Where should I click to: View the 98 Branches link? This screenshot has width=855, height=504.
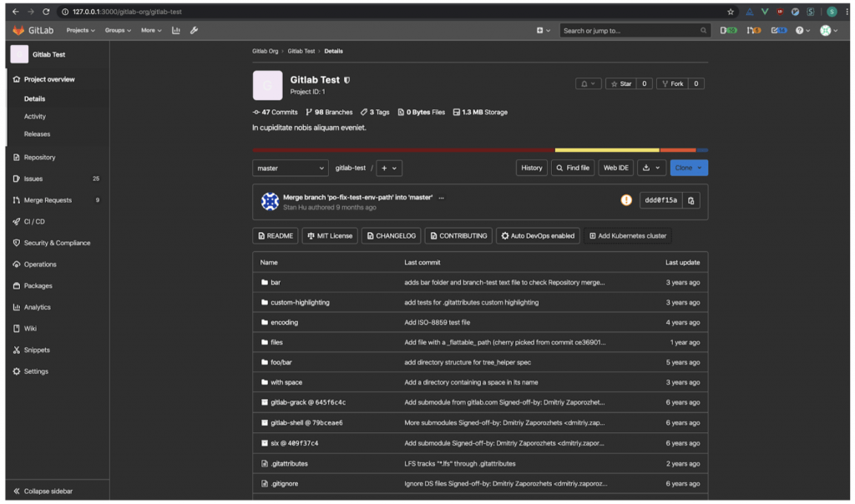click(329, 113)
